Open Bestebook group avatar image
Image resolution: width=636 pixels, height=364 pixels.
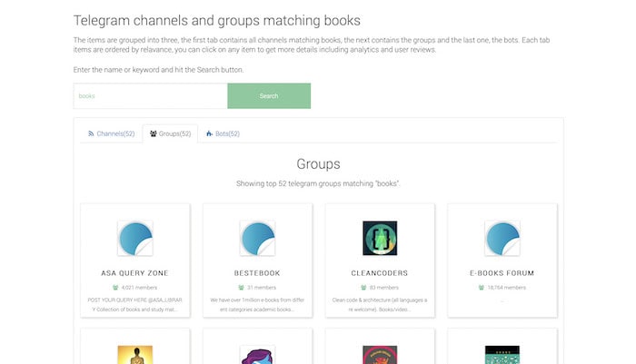point(257,239)
